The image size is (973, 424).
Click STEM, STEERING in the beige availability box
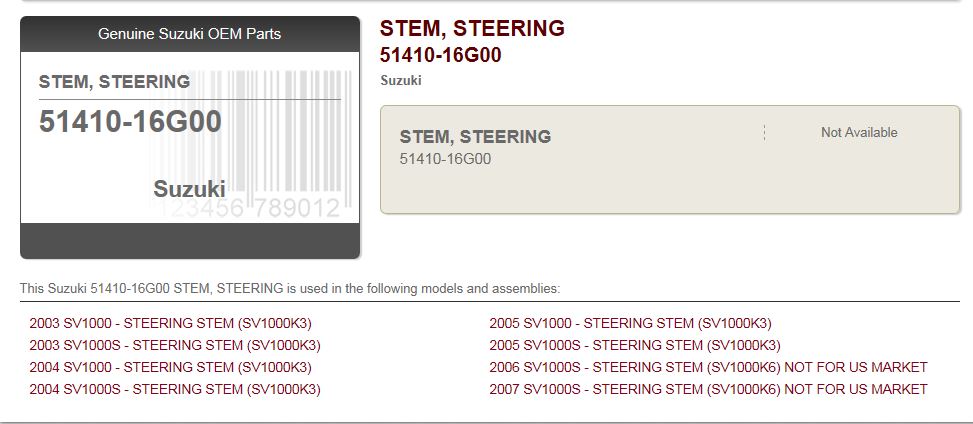coord(475,137)
